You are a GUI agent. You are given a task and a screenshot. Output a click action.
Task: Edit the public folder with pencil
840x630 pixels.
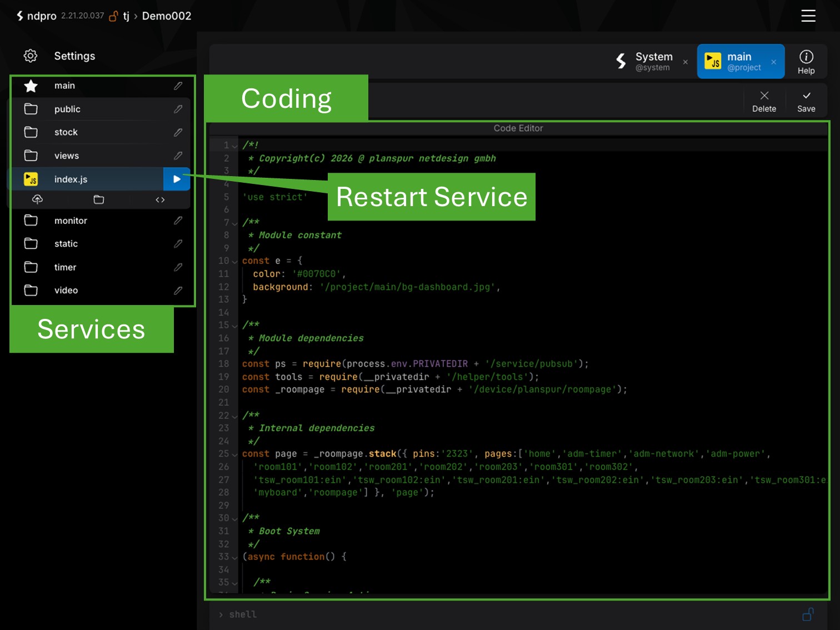point(178,109)
